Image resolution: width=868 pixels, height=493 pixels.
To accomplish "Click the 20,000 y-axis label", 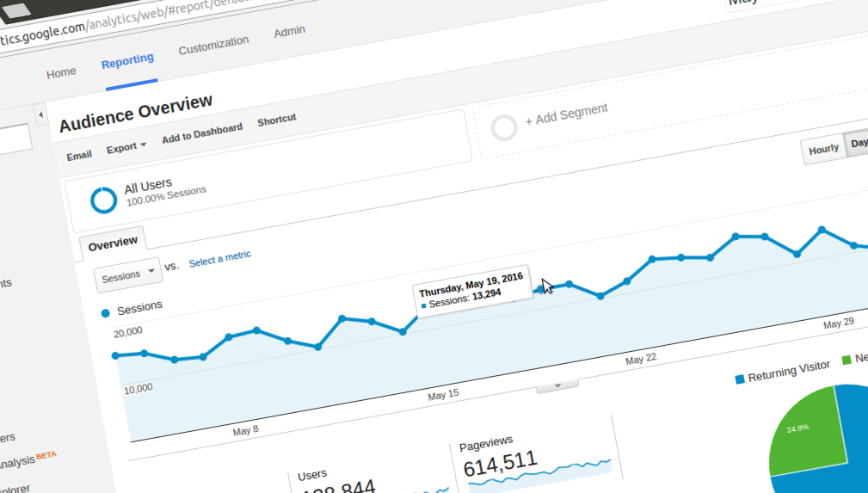I will point(128,332).
